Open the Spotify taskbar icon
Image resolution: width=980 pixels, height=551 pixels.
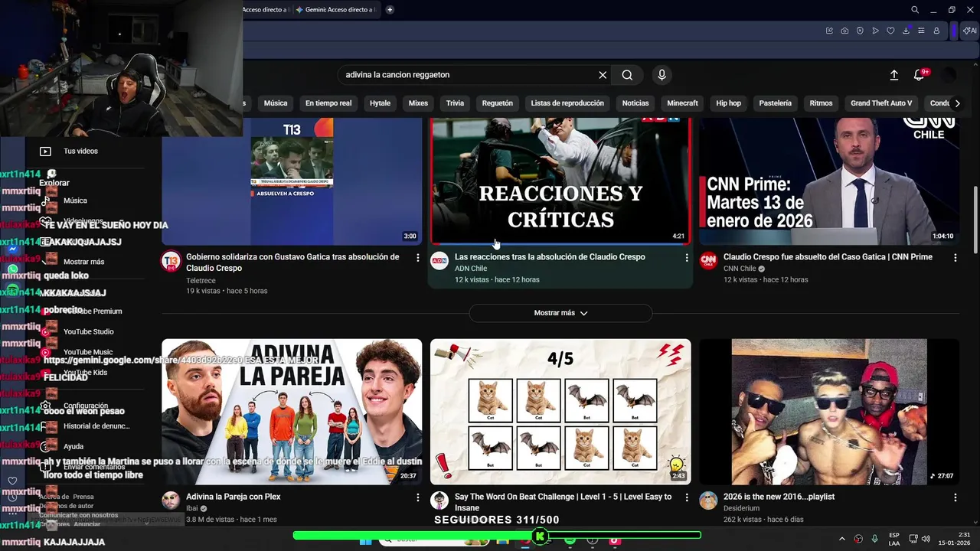tap(570, 540)
